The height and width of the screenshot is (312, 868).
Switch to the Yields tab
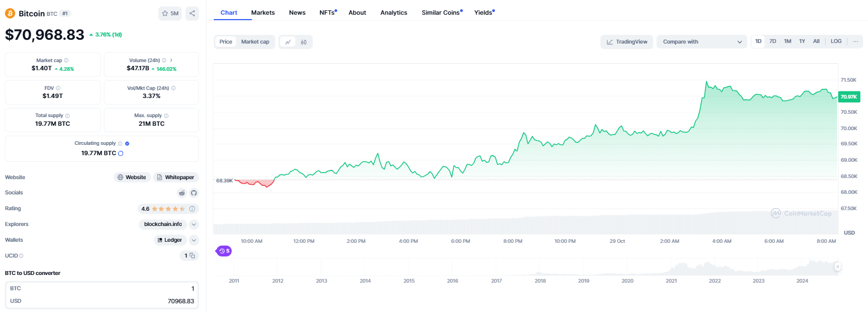coord(484,13)
